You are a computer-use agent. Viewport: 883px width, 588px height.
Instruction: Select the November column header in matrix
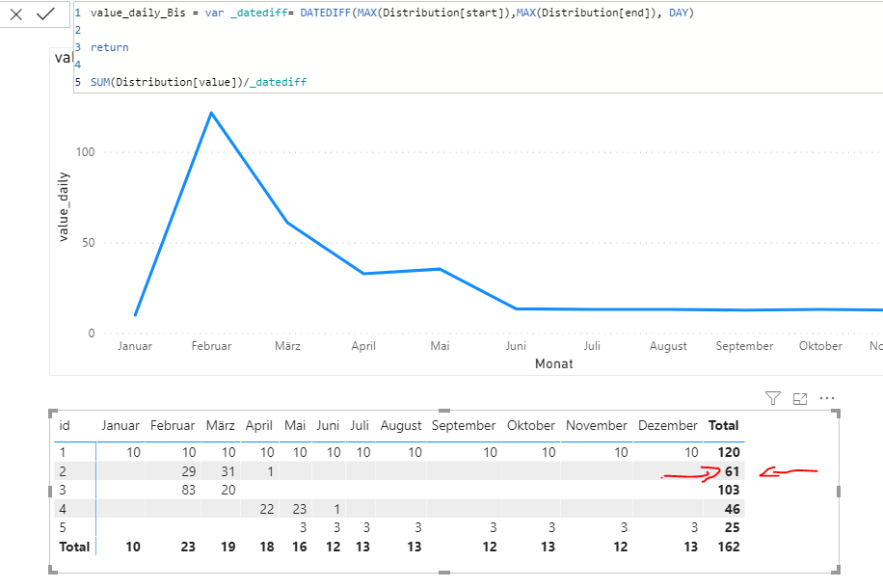(x=597, y=425)
